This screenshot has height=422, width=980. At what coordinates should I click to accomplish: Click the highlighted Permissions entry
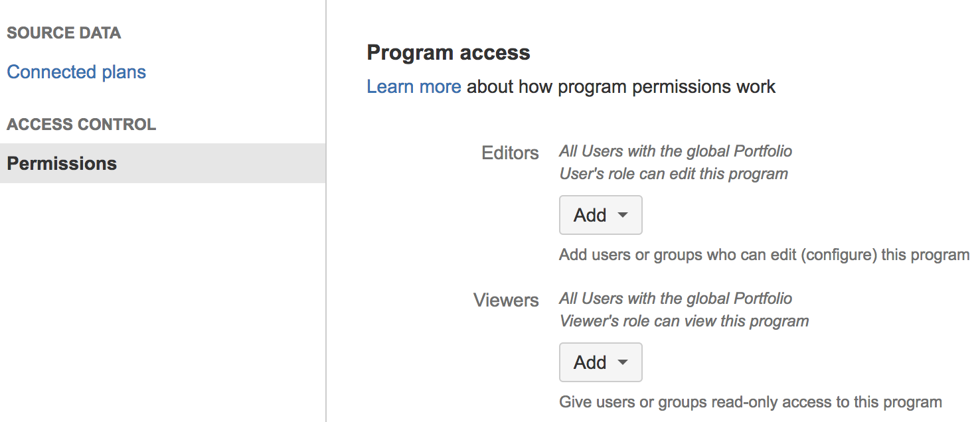(x=62, y=163)
